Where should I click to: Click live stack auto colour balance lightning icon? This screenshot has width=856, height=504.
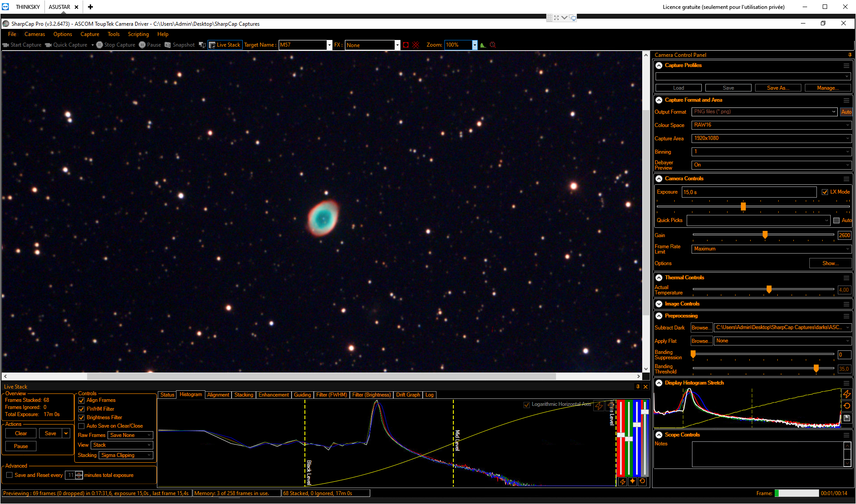tap(623, 481)
